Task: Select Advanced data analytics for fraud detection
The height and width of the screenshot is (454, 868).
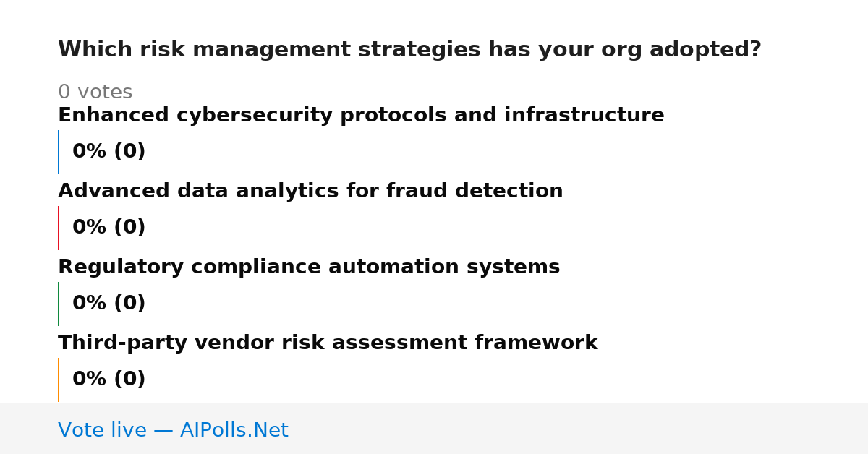Action: pos(310,192)
